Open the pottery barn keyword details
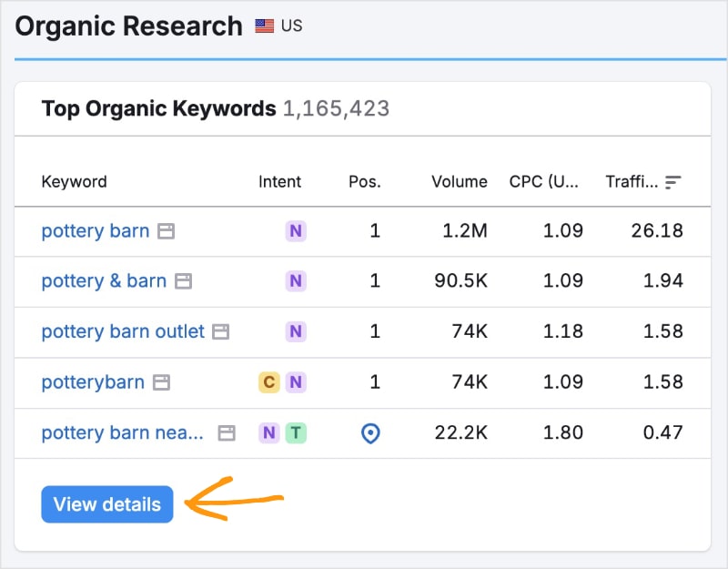Viewport: 728px width, 569px height. coord(95,231)
